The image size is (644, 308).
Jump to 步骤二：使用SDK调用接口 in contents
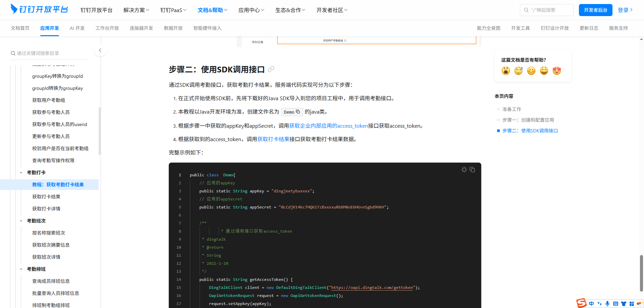point(530,131)
